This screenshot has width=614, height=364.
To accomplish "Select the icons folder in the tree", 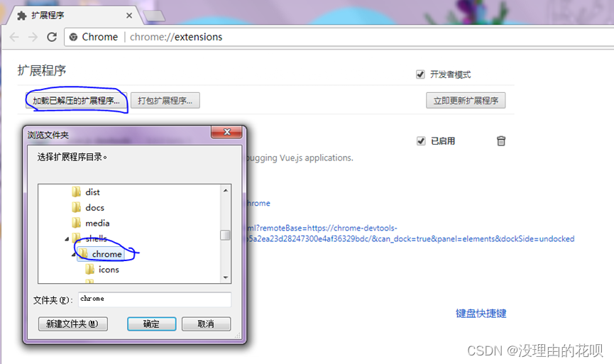I will coord(109,270).
